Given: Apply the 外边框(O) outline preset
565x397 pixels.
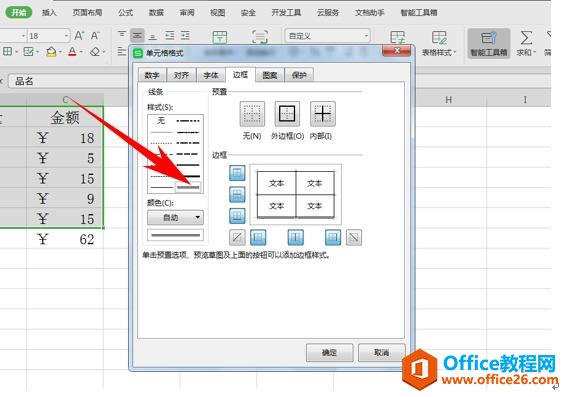Looking at the screenshot, I should tap(287, 114).
